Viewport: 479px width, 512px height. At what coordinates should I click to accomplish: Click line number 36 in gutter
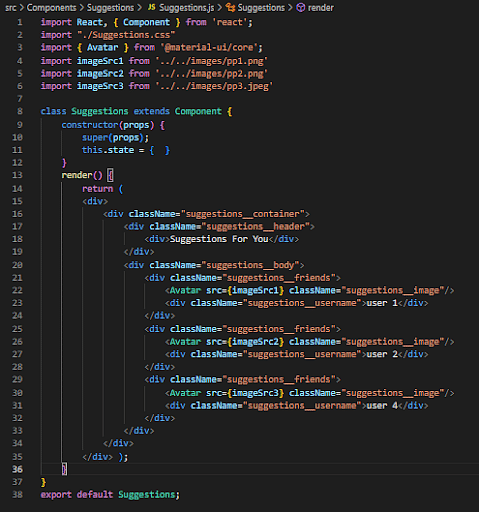click(17, 469)
